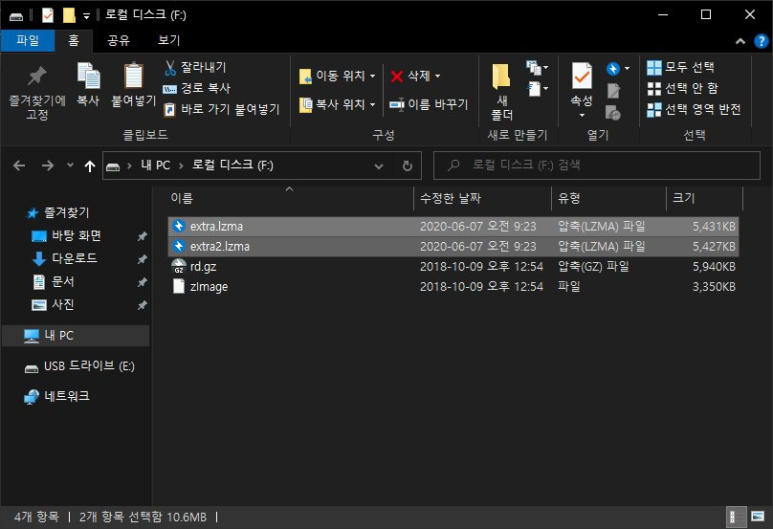Select all items with 모두 선택
Image resolution: width=773 pixels, height=529 pixels.
coord(680,67)
